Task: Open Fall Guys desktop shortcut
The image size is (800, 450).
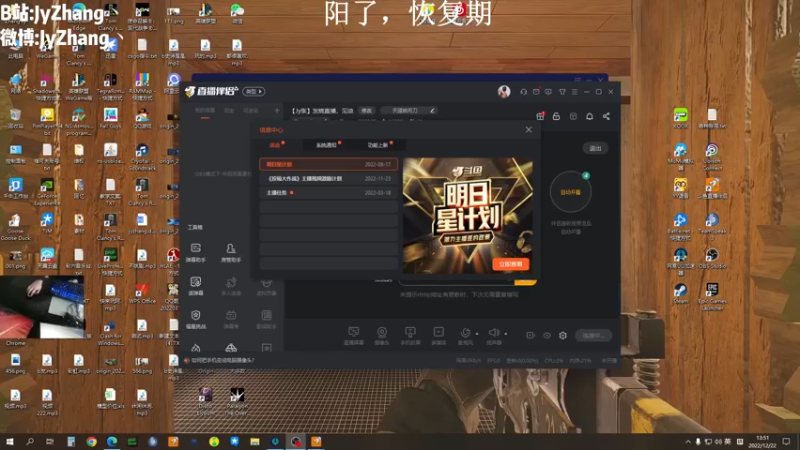Action: pos(110,118)
